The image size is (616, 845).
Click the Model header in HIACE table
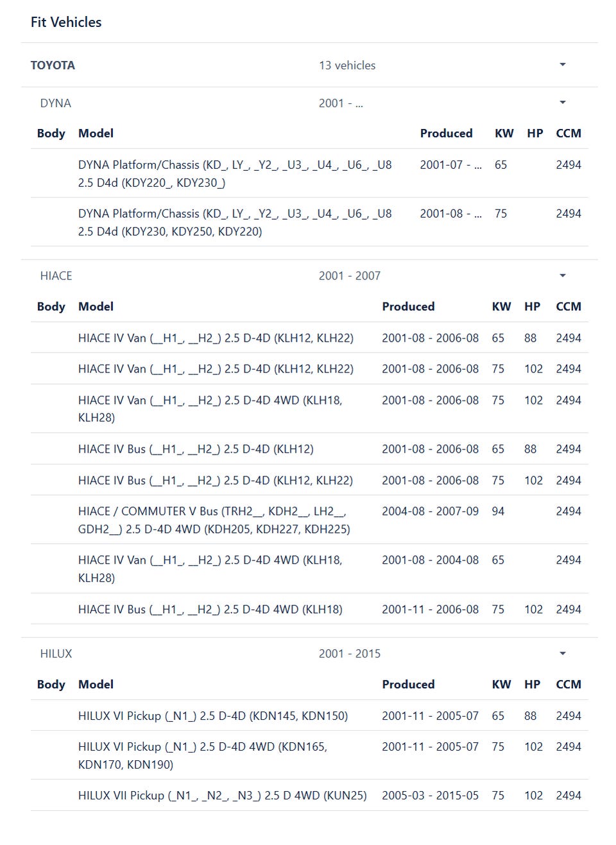(x=96, y=307)
